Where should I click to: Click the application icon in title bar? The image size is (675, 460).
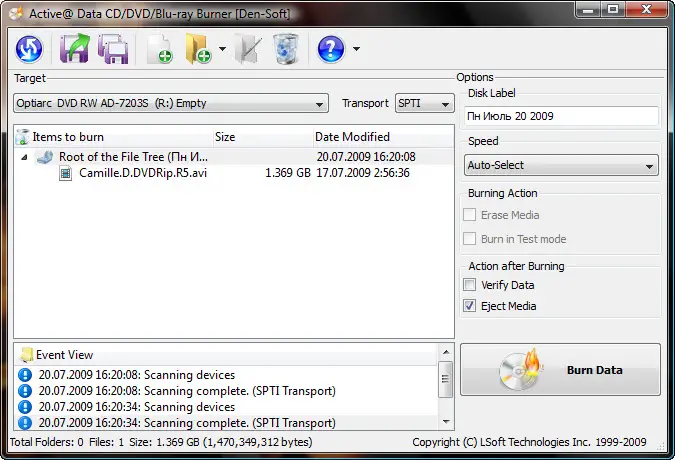(16, 13)
